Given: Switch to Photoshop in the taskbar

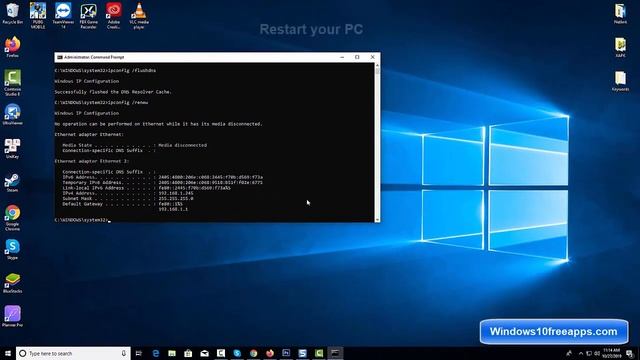Looking at the screenshot, I should click(286, 353).
